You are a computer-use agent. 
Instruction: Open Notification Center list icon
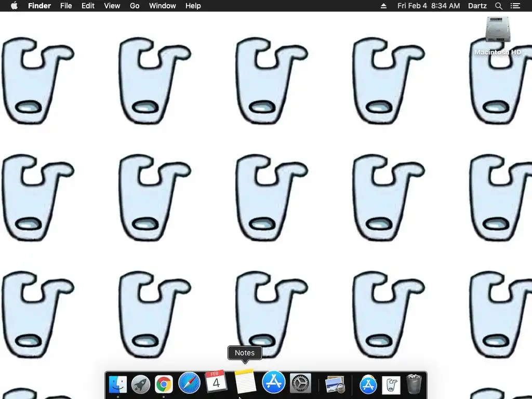[x=515, y=6]
